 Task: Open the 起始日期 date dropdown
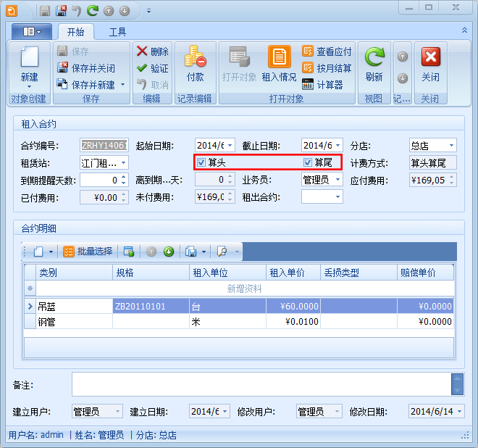[230, 145]
